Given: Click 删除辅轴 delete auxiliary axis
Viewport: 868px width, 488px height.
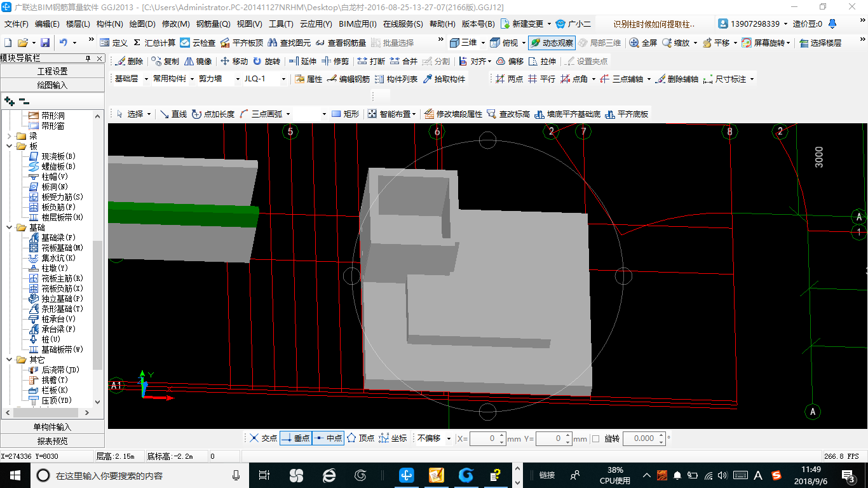Looking at the screenshot, I should tap(677, 79).
